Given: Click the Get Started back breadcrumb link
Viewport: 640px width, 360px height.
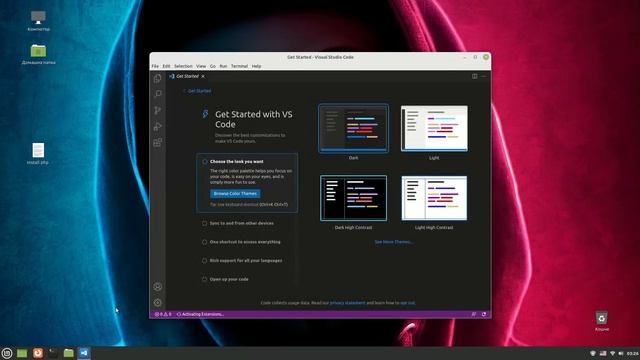Looking at the screenshot, I should pos(197,91).
